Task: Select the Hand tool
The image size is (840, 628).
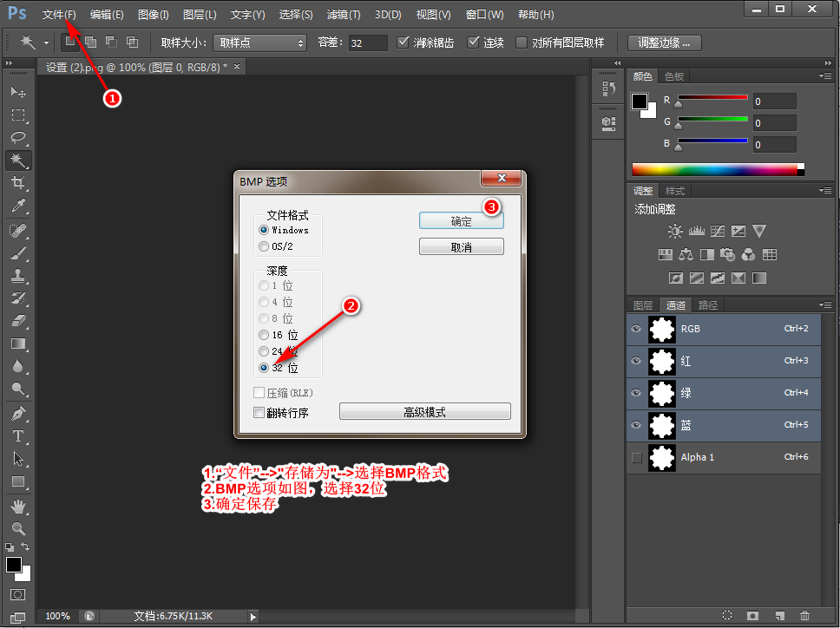Action: [x=18, y=507]
